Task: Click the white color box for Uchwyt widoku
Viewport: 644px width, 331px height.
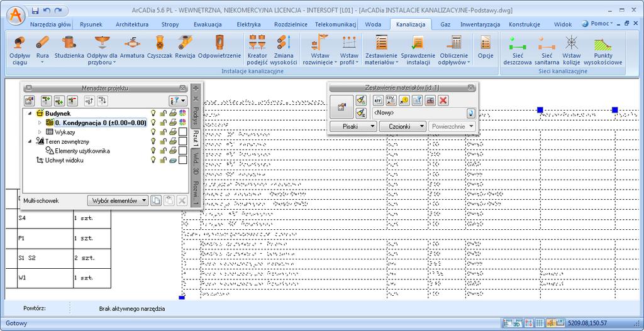Action: tap(182, 160)
